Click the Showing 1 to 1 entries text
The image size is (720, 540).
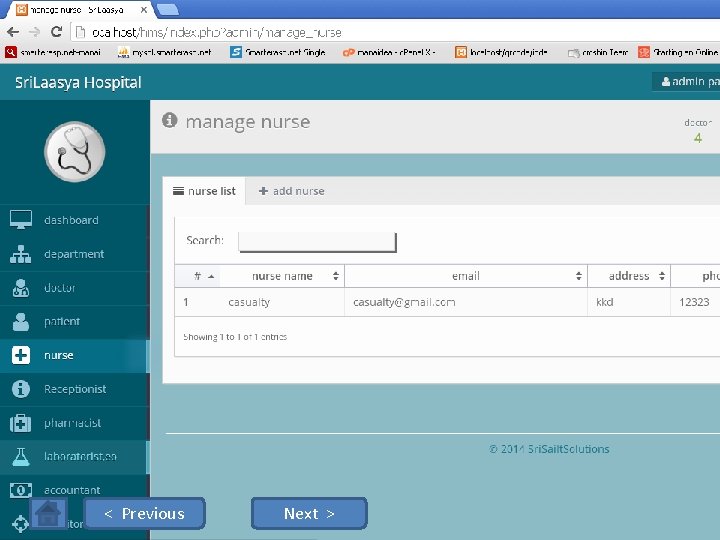pos(235,337)
